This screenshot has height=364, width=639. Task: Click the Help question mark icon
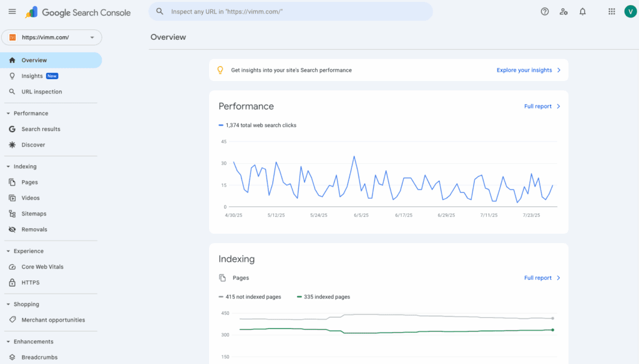(545, 11)
